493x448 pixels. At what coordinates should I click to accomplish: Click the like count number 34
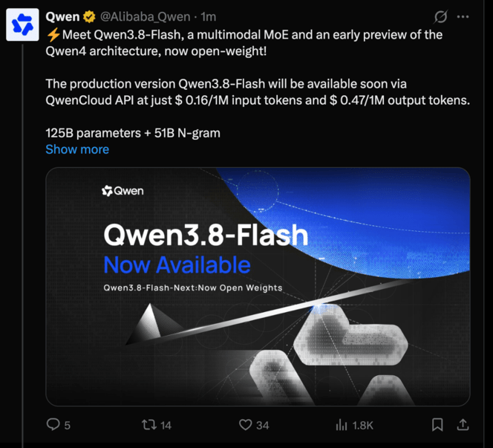pyautogui.click(x=263, y=426)
